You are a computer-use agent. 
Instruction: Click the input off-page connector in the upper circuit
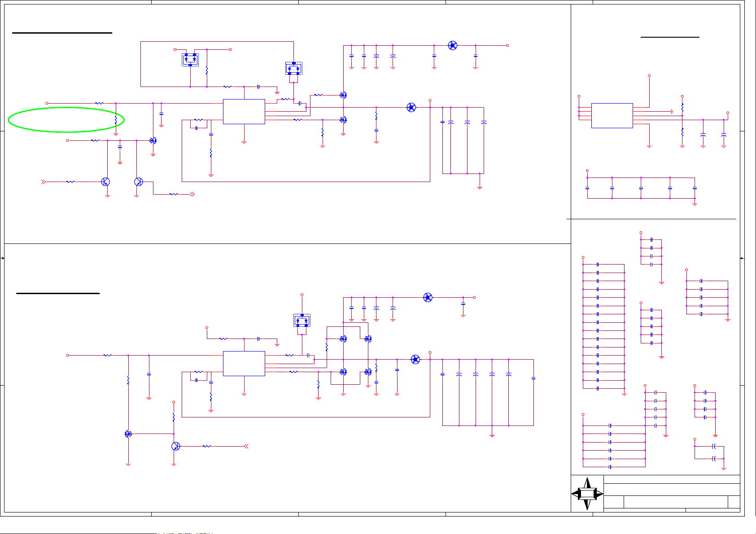coord(44,182)
